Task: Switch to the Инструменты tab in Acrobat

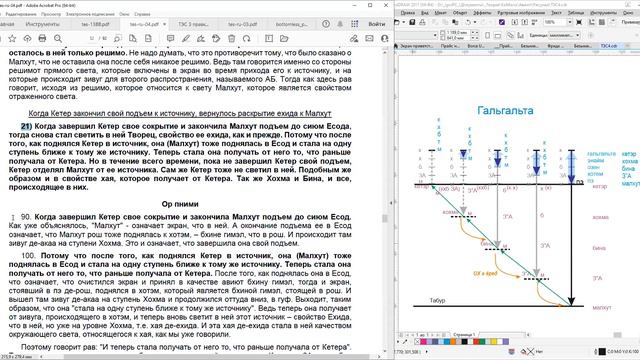Action: [42, 24]
